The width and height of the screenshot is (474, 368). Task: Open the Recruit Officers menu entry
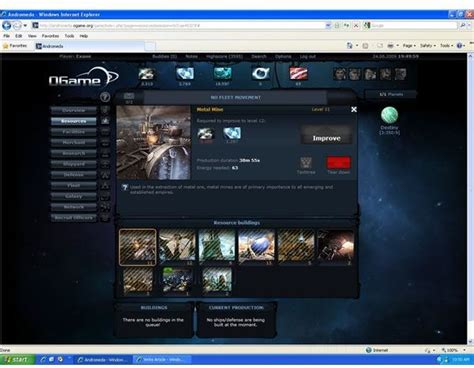click(x=74, y=218)
